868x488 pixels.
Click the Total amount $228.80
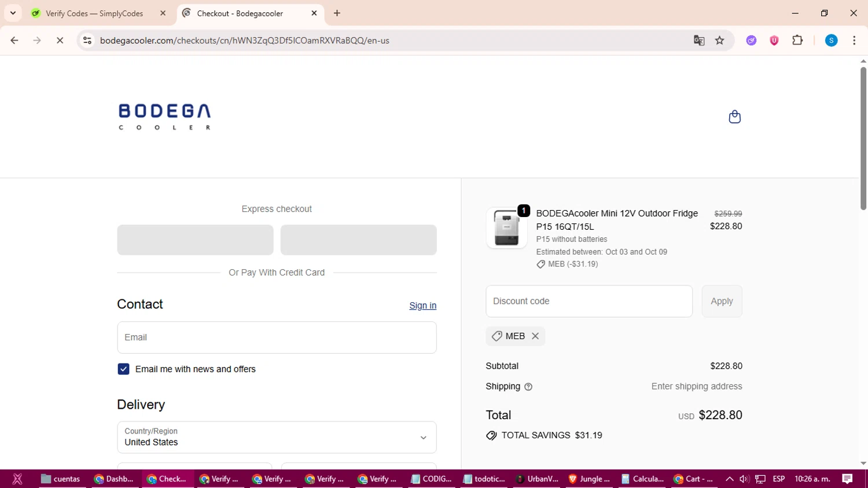(720, 415)
